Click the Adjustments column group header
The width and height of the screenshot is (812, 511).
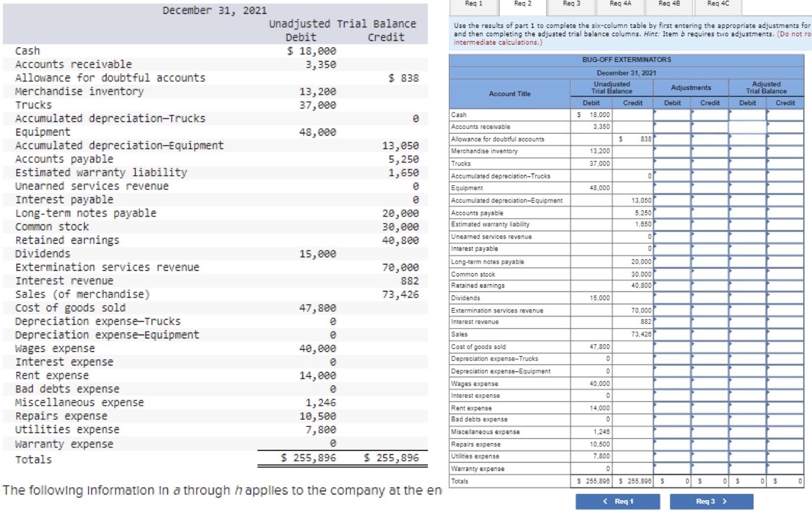click(x=691, y=88)
